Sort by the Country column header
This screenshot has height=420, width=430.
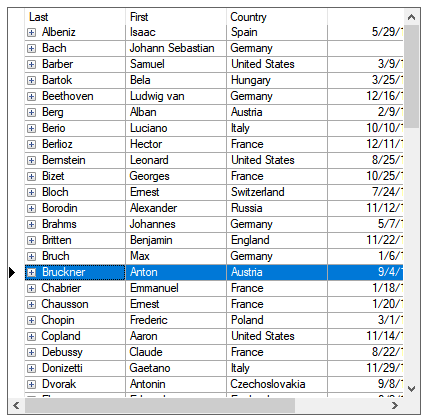(x=277, y=17)
